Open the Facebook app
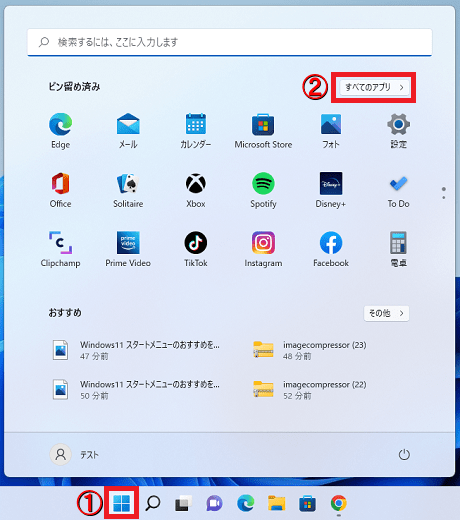 (331, 249)
